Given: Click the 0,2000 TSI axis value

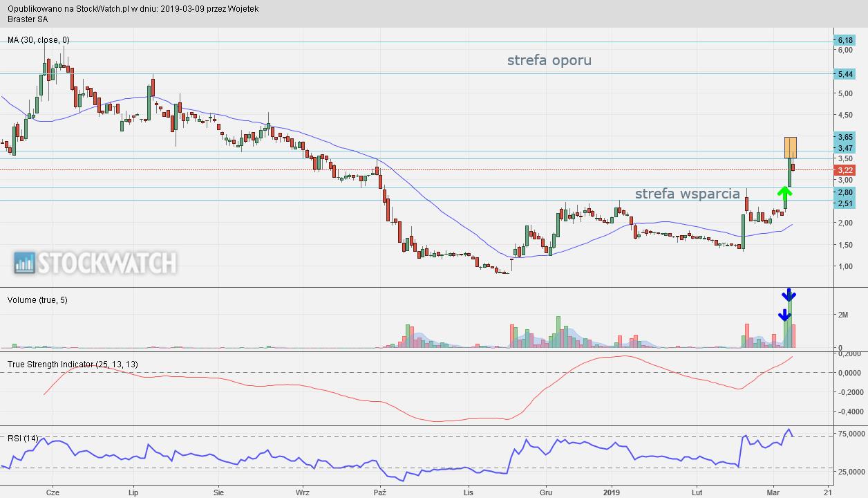Looking at the screenshot, I should coord(849,353).
